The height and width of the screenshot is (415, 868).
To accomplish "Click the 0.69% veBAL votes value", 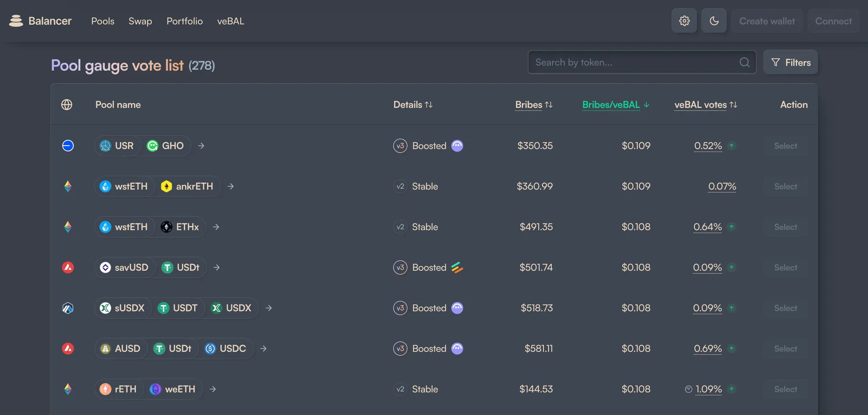I will click(708, 348).
